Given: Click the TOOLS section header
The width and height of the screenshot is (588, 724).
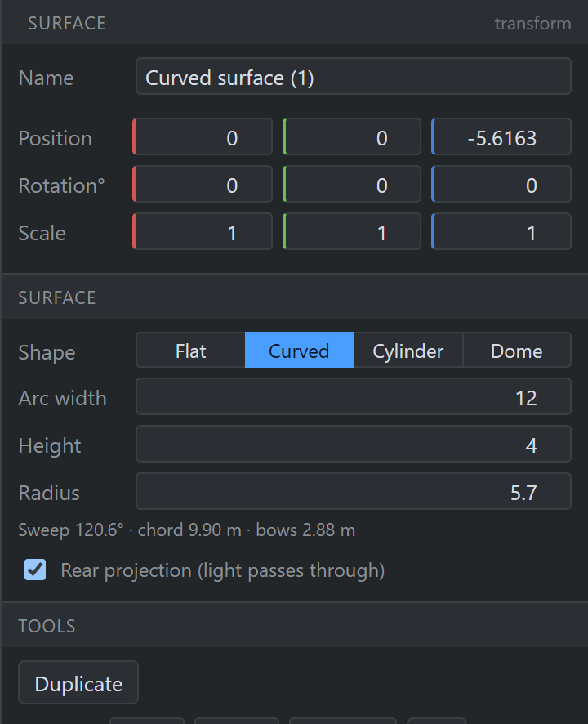Looking at the screenshot, I should [47, 627].
